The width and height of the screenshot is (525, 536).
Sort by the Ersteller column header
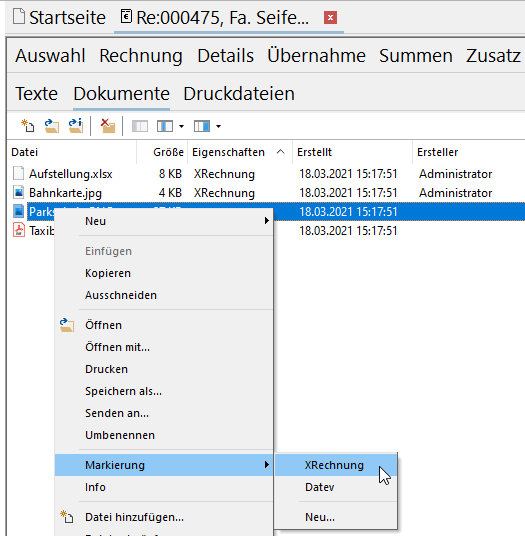pos(468,152)
